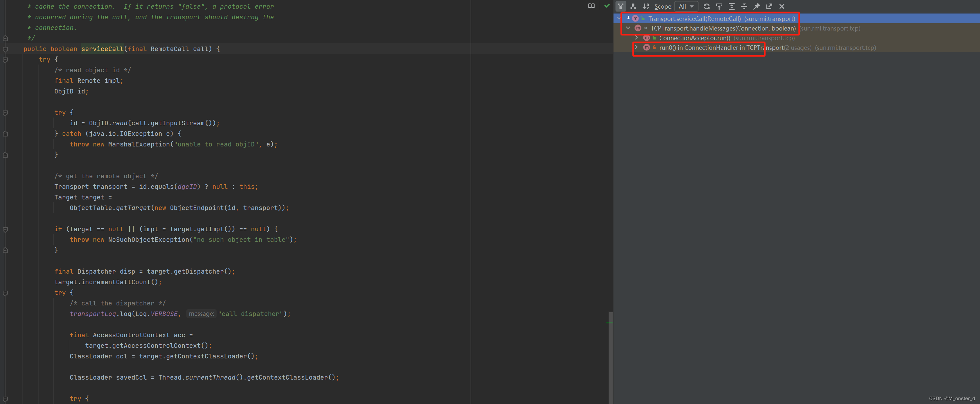Expand run0() in ConnectionHandler node
This screenshot has width=980, height=404.
[636, 47]
